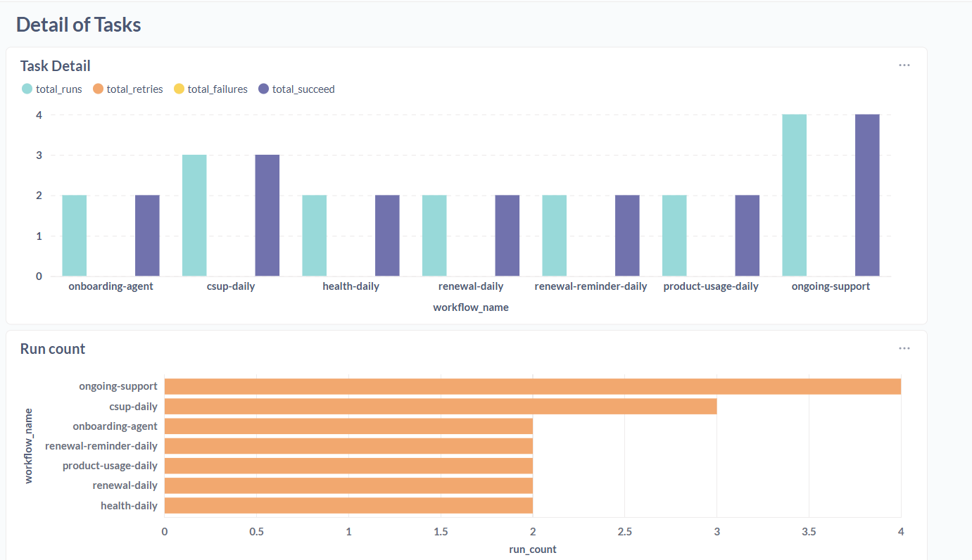The image size is (972, 560).
Task: Open the Run count card ellipsis menu
Action: point(904,348)
